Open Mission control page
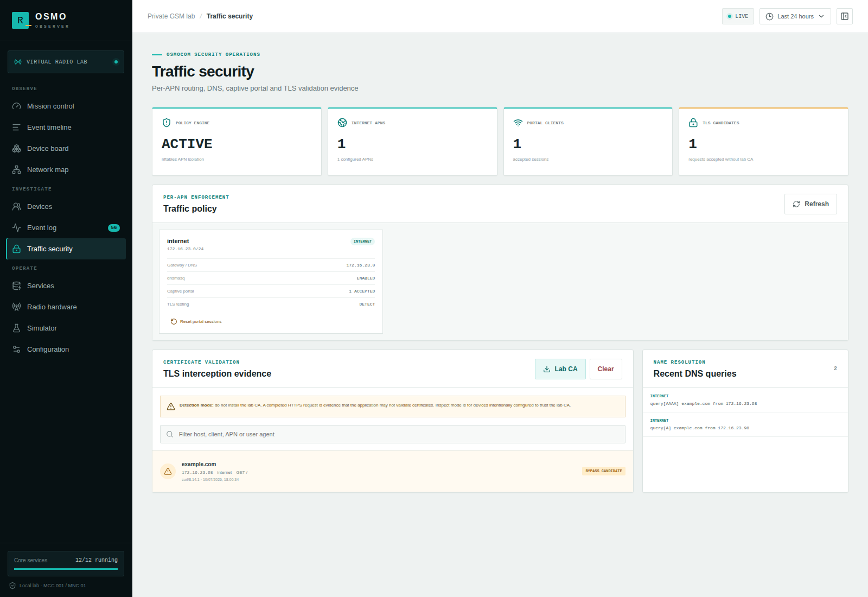Image resolution: width=868 pixels, height=597 pixels. pos(66,106)
